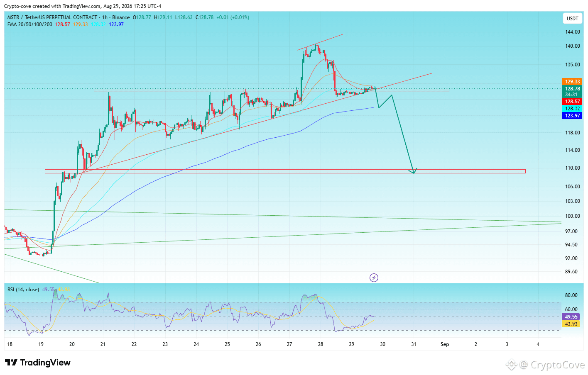Click the "30" date label on the time axis
This screenshot has width=588, height=375.
point(382,344)
